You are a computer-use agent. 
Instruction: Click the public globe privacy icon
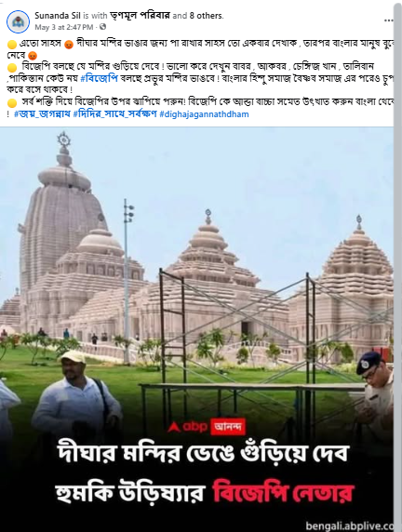[103, 27]
